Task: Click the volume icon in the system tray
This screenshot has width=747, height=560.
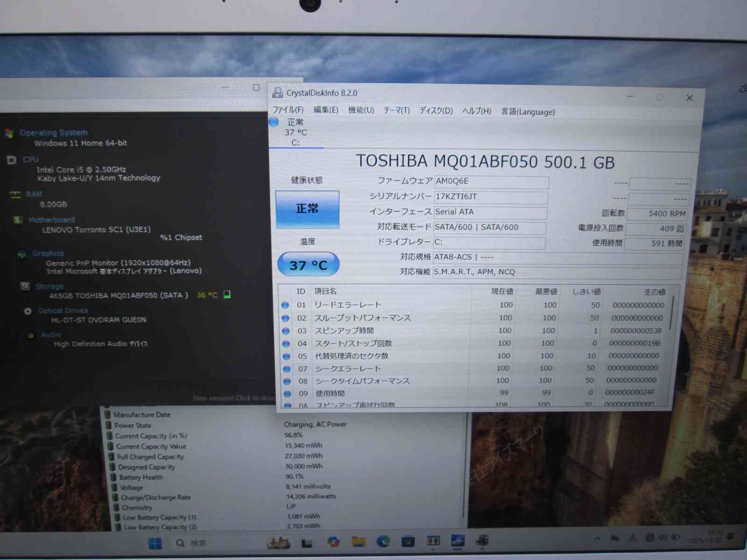Action: pos(662,538)
